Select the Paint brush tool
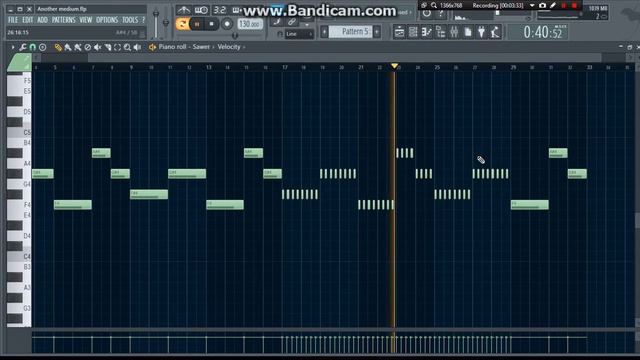 coord(68,47)
